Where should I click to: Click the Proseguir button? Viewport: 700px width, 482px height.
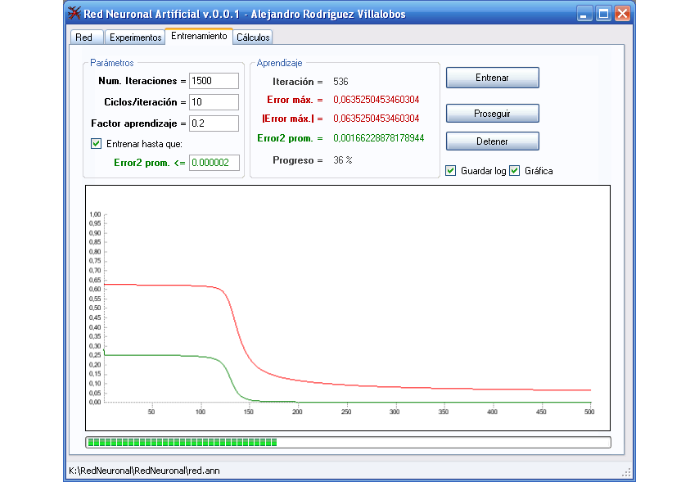pyautogui.click(x=492, y=113)
